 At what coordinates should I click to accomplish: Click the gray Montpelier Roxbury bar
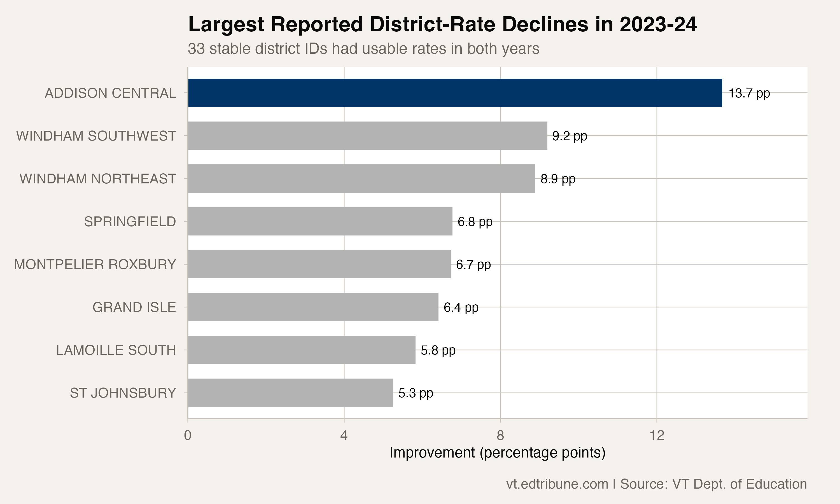click(319, 264)
